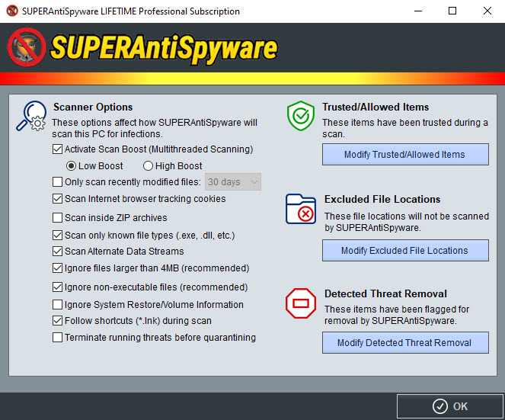505x420 pixels.
Task: Click the Excluded File Locations folder icon
Action: pyautogui.click(x=301, y=209)
